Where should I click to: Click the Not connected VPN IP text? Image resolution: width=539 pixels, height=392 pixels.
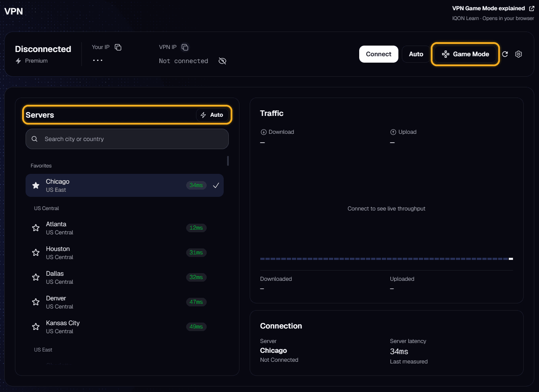[x=184, y=61]
